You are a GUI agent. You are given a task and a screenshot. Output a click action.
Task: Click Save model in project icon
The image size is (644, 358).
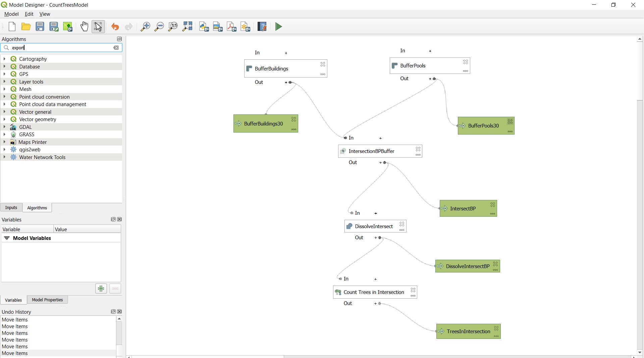point(68,27)
